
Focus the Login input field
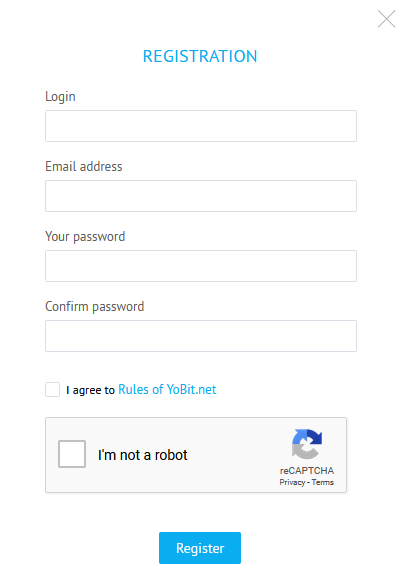tap(201, 126)
